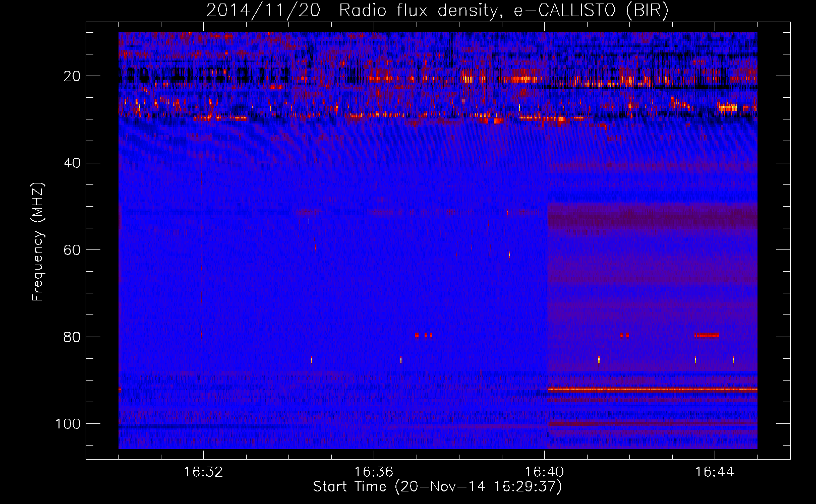Click the 'Start Time (20-Nov-14 16:29:37)' label
Image resolution: width=816 pixels, height=504 pixels.
tap(437, 487)
